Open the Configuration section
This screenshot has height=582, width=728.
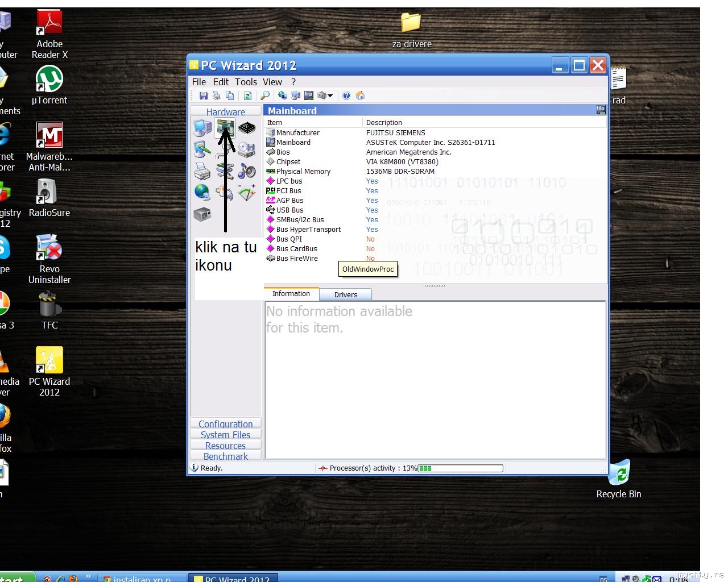tap(226, 424)
